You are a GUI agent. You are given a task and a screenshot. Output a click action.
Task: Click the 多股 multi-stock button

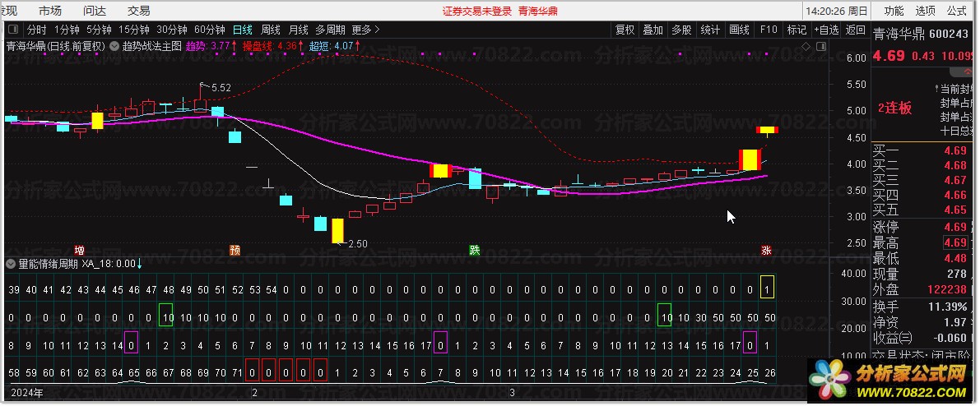(x=682, y=30)
